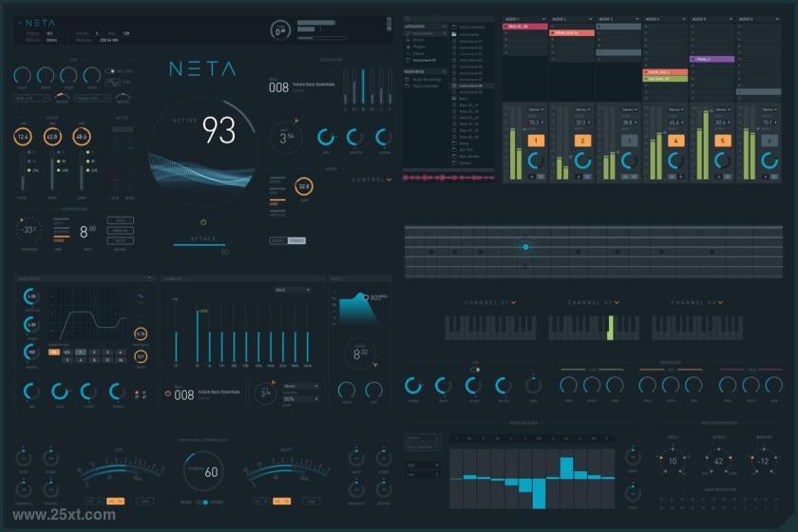Activate the orange channel 1 button in the mixer
This screenshot has height=532, width=798.
[x=536, y=141]
